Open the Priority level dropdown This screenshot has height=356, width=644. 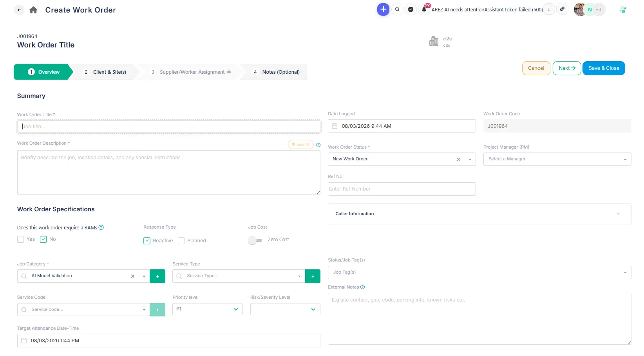click(x=208, y=309)
